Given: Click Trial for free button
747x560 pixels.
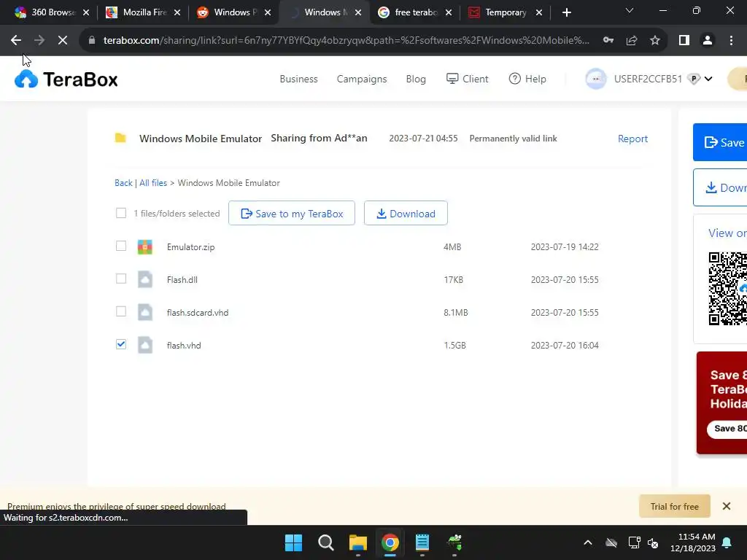Looking at the screenshot, I should tap(675, 506).
